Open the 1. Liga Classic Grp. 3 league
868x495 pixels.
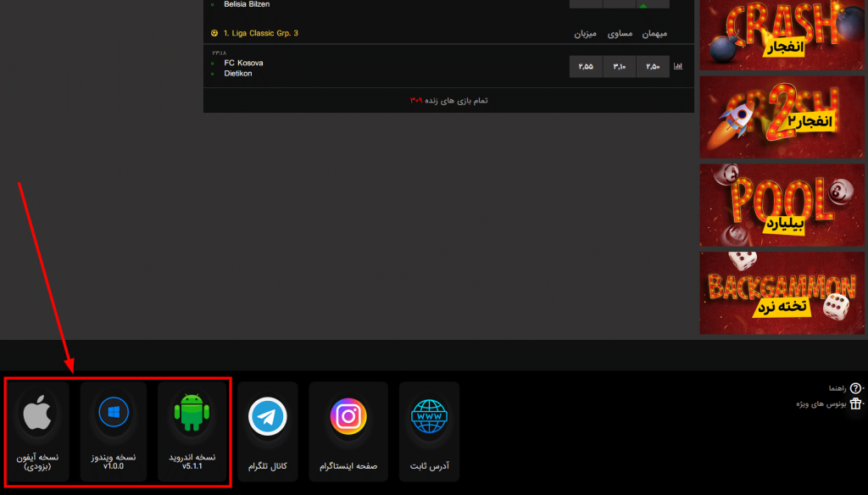[x=261, y=33]
